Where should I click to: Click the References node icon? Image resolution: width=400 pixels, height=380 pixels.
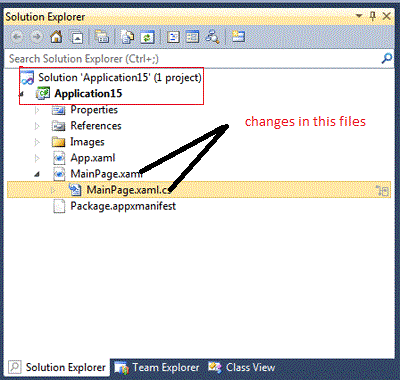pyautogui.click(x=59, y=126)
